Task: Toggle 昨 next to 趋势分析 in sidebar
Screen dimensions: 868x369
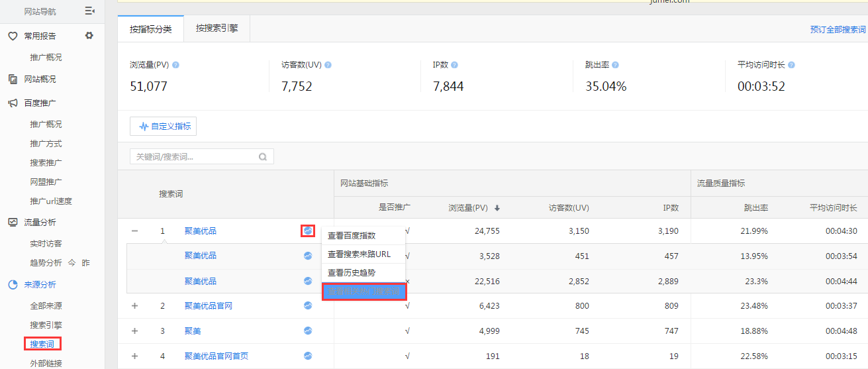Action: click(85, 263)
